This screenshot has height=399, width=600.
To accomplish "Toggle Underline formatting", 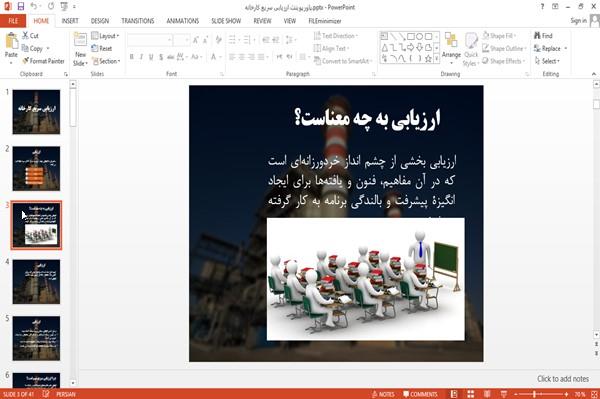I will 151,57.
